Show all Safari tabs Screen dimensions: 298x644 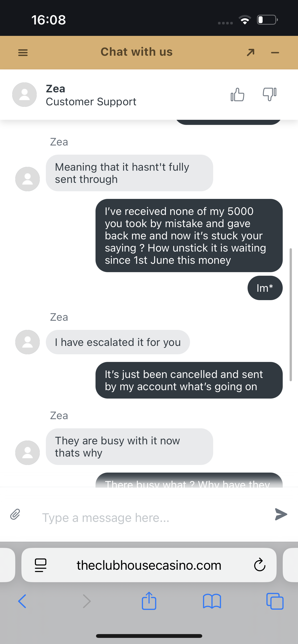275,601
